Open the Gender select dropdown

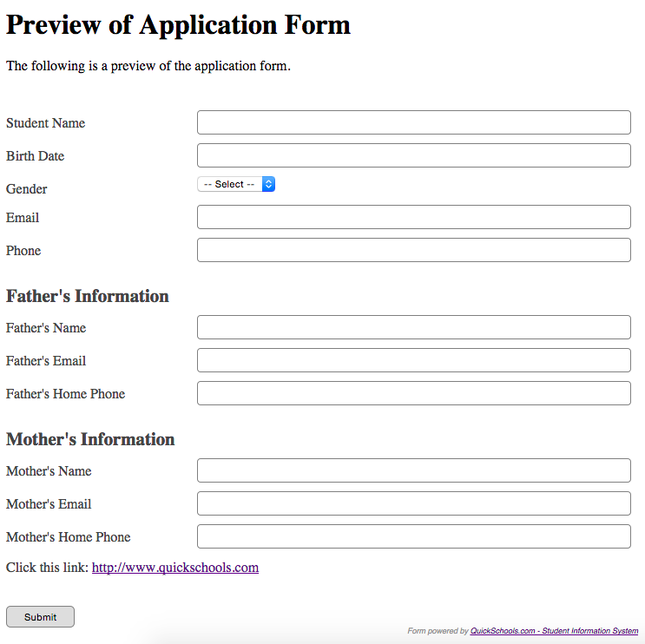click(236, 184)
